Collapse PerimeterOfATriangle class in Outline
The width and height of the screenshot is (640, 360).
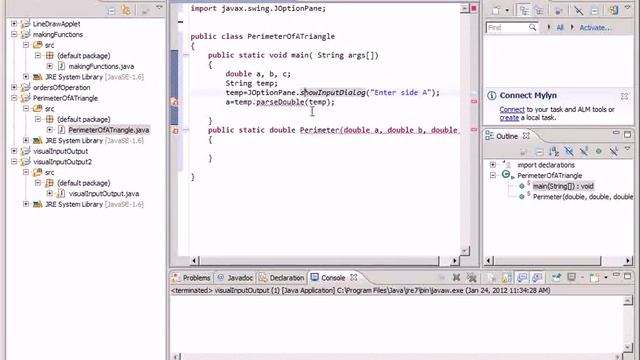tap(493, 176)
